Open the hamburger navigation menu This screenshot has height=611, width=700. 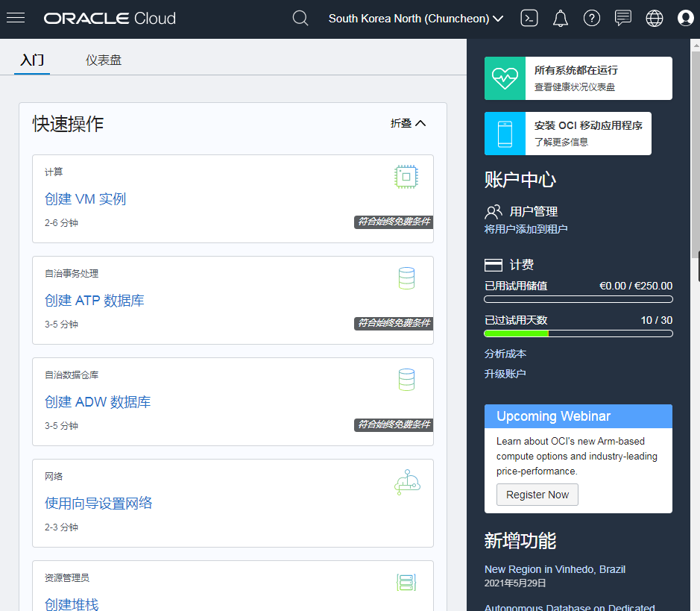click(16, 18)
